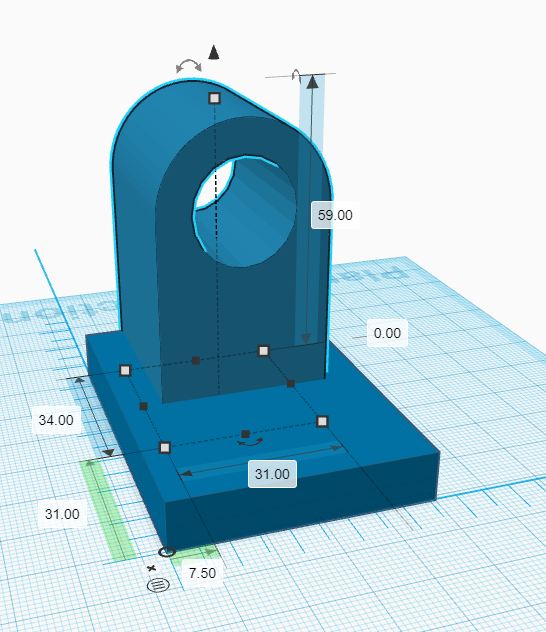
Task: Edit the 7.50 ruler offset value
Action: pos(202,573)
